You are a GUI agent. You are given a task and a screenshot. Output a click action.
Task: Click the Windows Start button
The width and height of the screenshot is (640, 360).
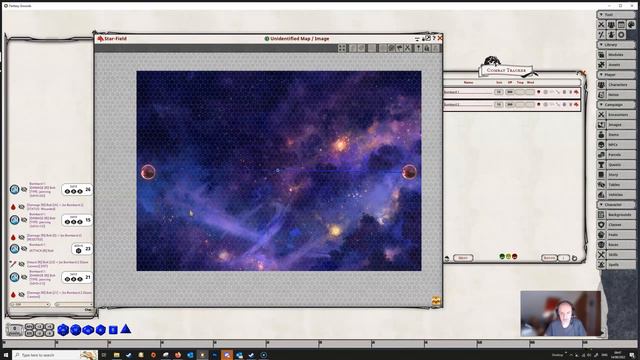6,355
